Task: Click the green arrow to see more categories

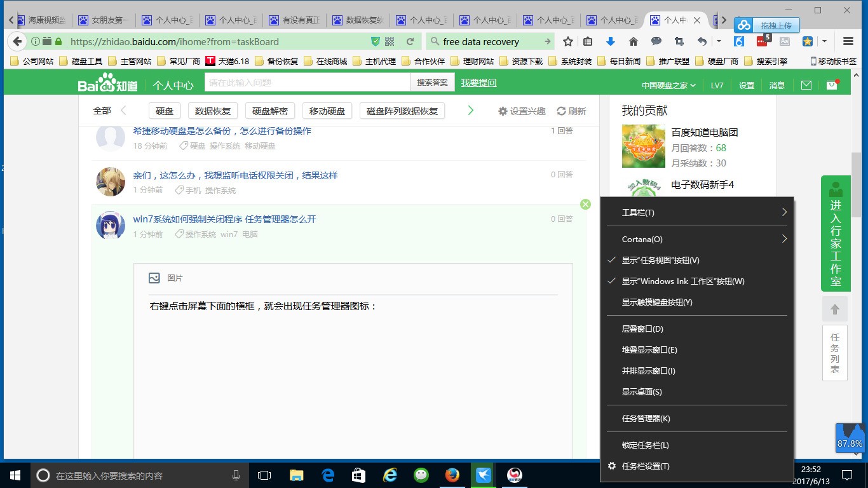Action: pyautogui.click(x=470, y=110)
